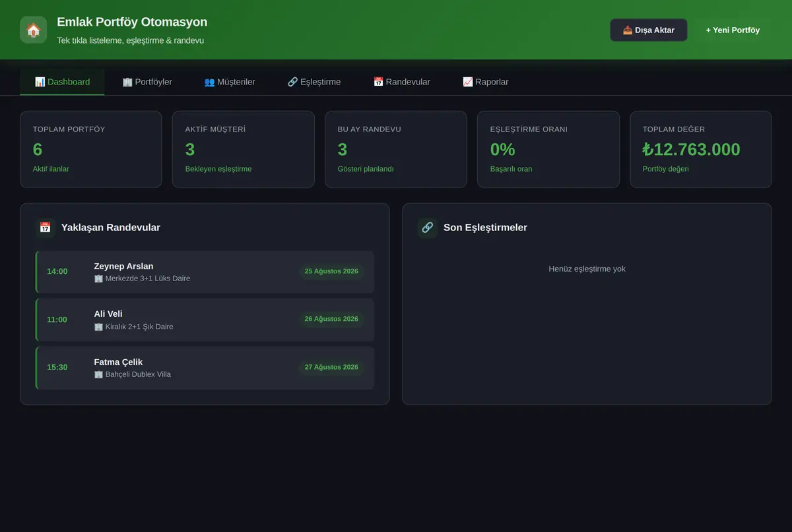Open the Dashboard tab
The image size is (792, 532).
point(62,82)
